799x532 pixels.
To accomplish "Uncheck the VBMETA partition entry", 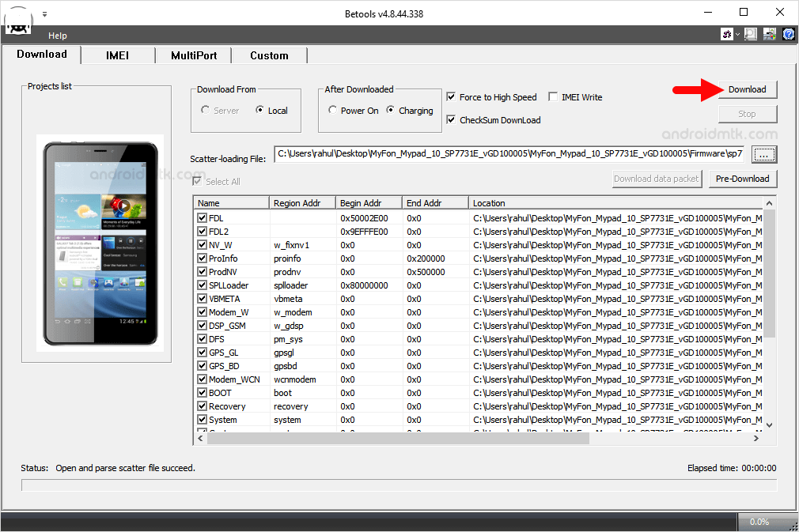I will pos(202,298).
